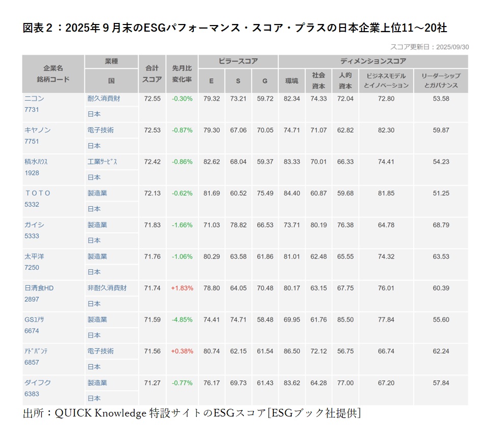The image size is (504, 441).
Task: Click the 企業名 銘柄コード header cell
Action: [x=53, y=73]
